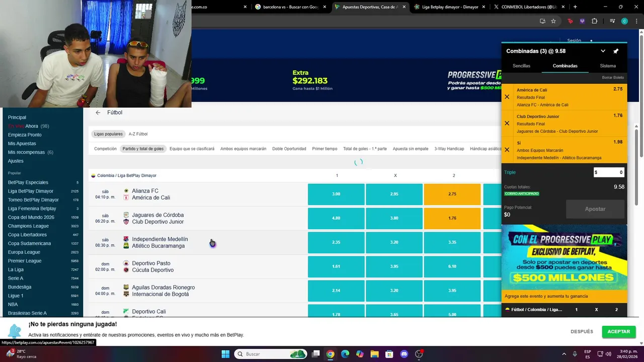The width and height of the screenshot is (644, 362).
Task: Open Principal in left sidebar
Action: click(x=17, y=117)
